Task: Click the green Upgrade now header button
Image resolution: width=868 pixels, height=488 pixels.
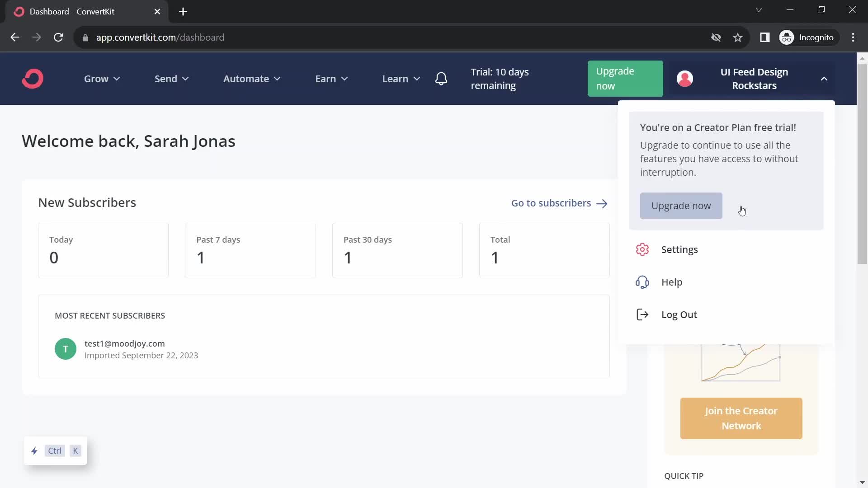Action: (625, 79)
